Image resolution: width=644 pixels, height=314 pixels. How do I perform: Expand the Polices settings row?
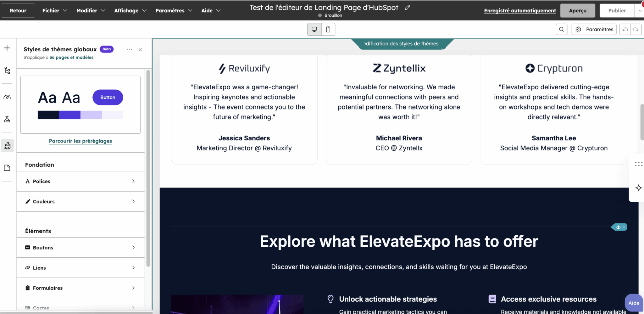tap(80, 181)
